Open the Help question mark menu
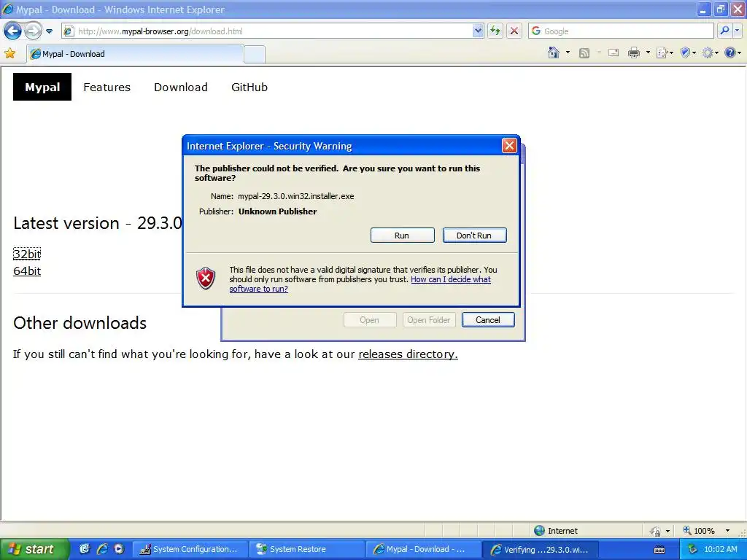 (x=732, y=52)
